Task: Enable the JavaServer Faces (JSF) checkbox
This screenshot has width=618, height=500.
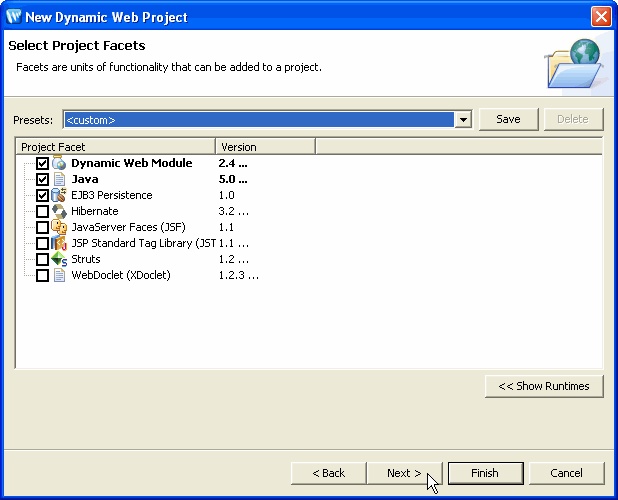Action: (42, 227)
